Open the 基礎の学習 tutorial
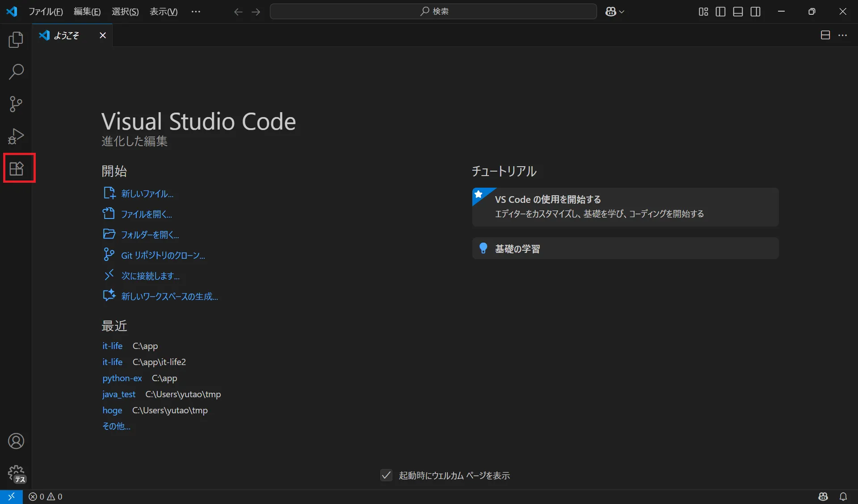The image size is (858, 504). point(625,248)
